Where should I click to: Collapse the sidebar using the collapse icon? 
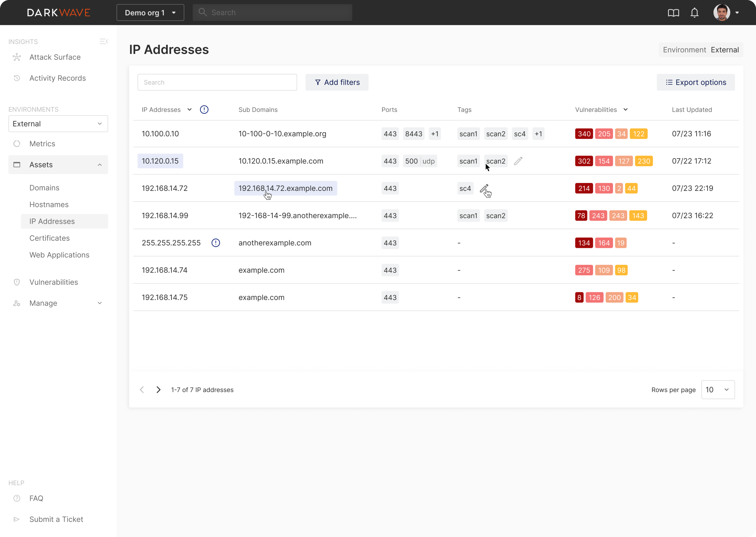[x=104, y=41]
